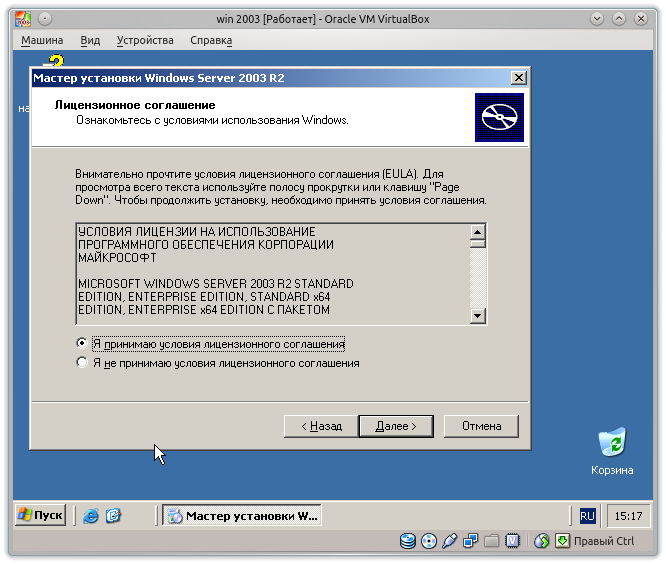Launch Internet Explorer from quick launch
Viewport: 666px width, 564px height.
pyautogui.click(x=91, y=516)
